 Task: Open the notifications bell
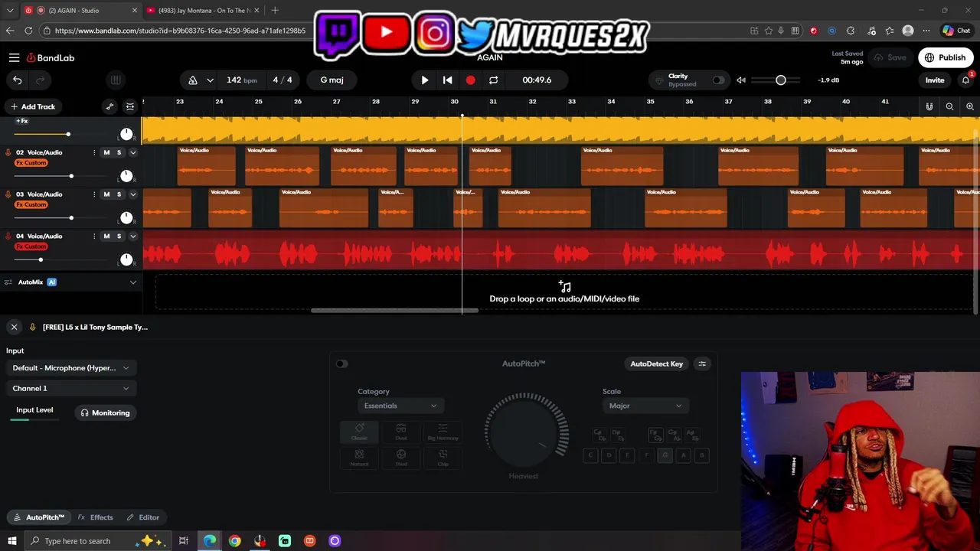coord(965,80)
